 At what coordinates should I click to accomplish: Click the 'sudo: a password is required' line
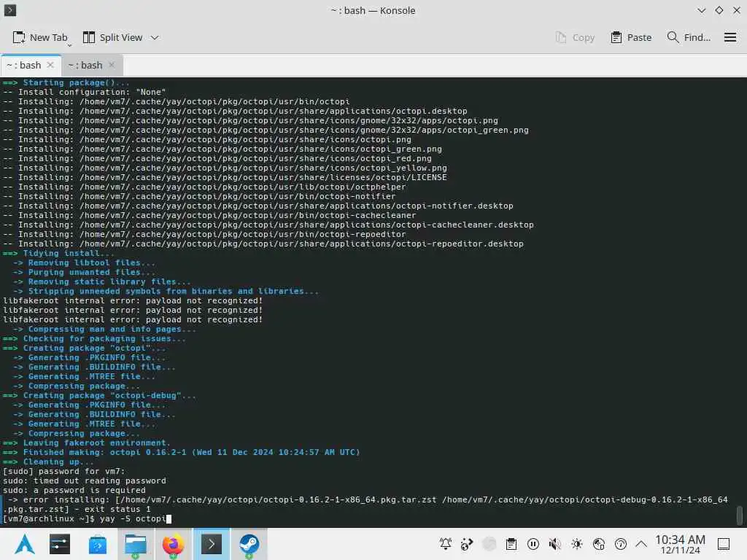[x=74, y=491]
